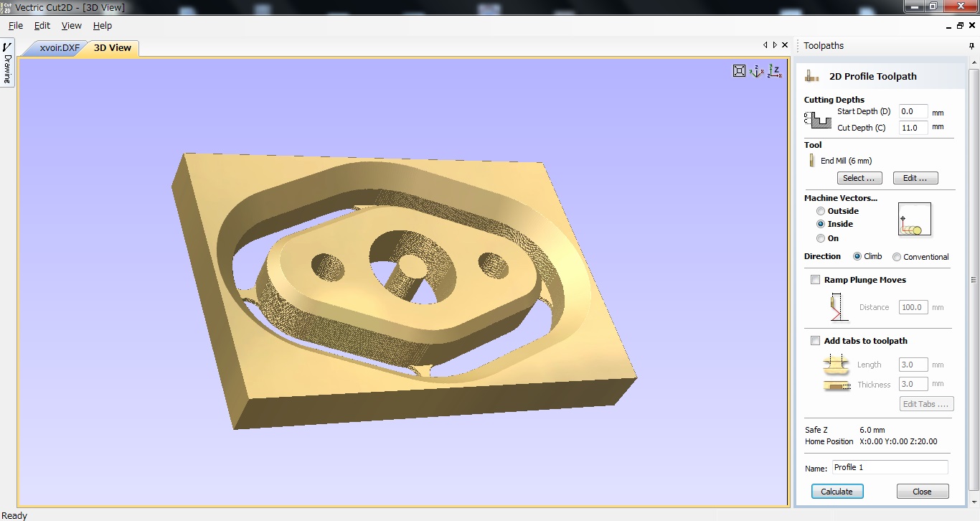Switch to the xvoir.DXF tab
980x521 pixels.
(60, 48)
